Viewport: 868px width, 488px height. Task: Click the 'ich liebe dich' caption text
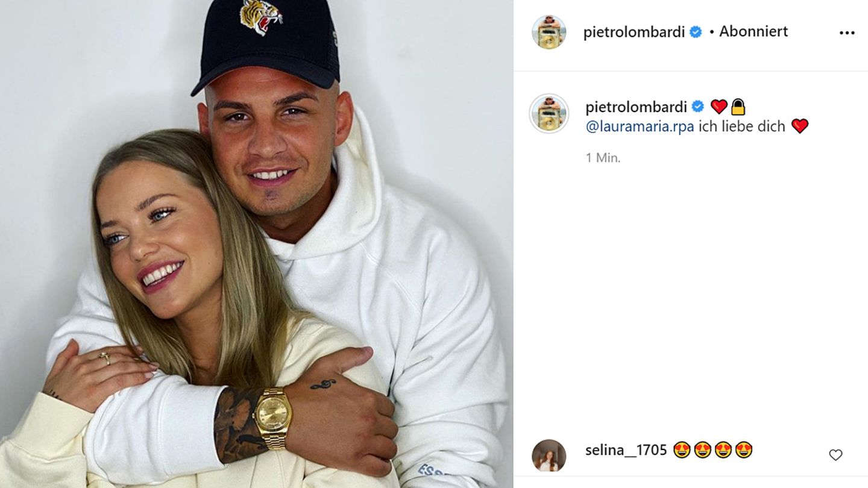click(x=742, y=127)
